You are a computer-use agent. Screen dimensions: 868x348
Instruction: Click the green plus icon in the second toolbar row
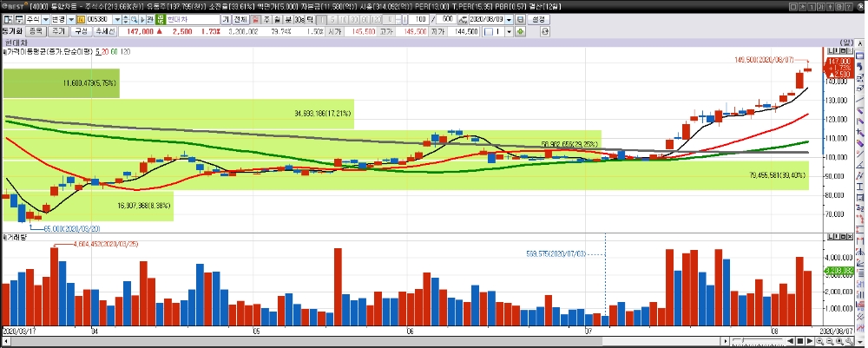(520, 31)
